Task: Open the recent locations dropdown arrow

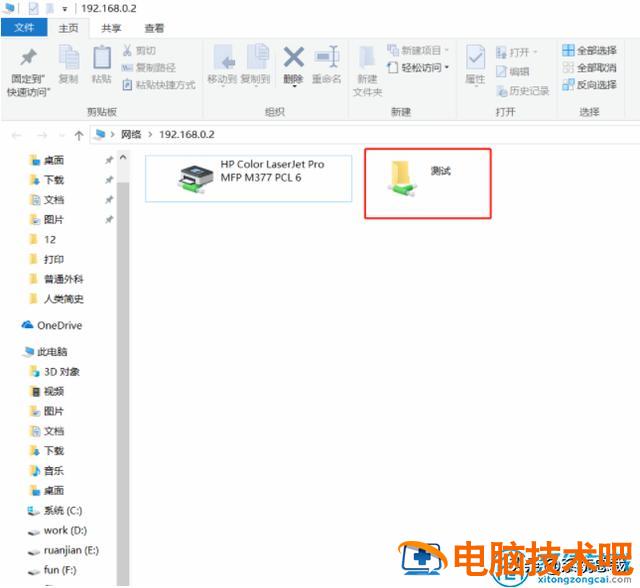Action: [61, 135]
